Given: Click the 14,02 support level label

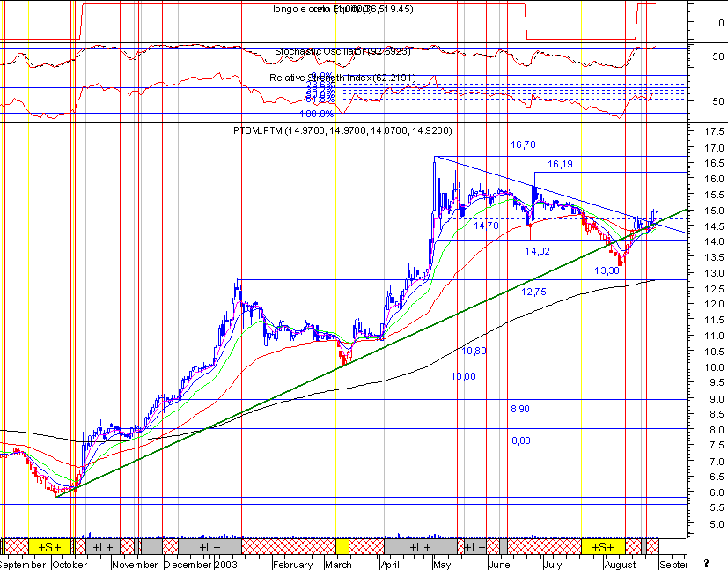Looking at the screenshot, I should click(x=537, y=251).
